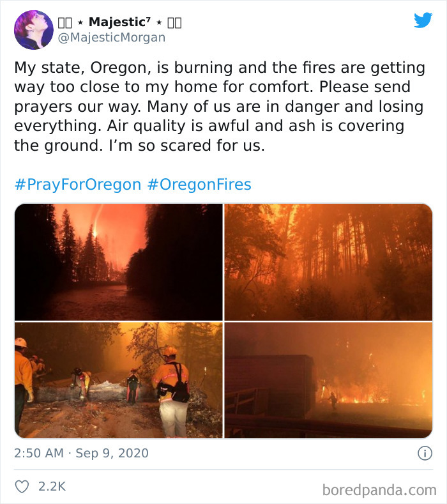Open the #OregonFires hashtag
447x504 pixels.
tap(199, 185)
